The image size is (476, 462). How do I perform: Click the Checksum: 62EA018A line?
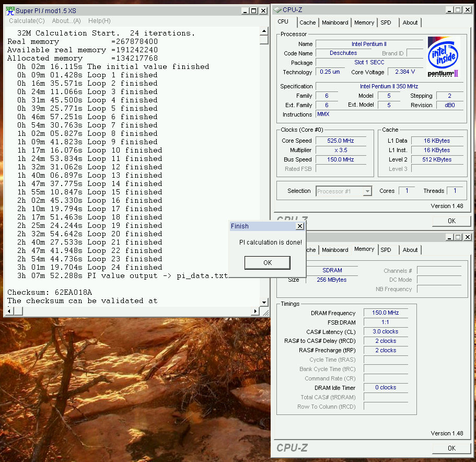point(50,292)
